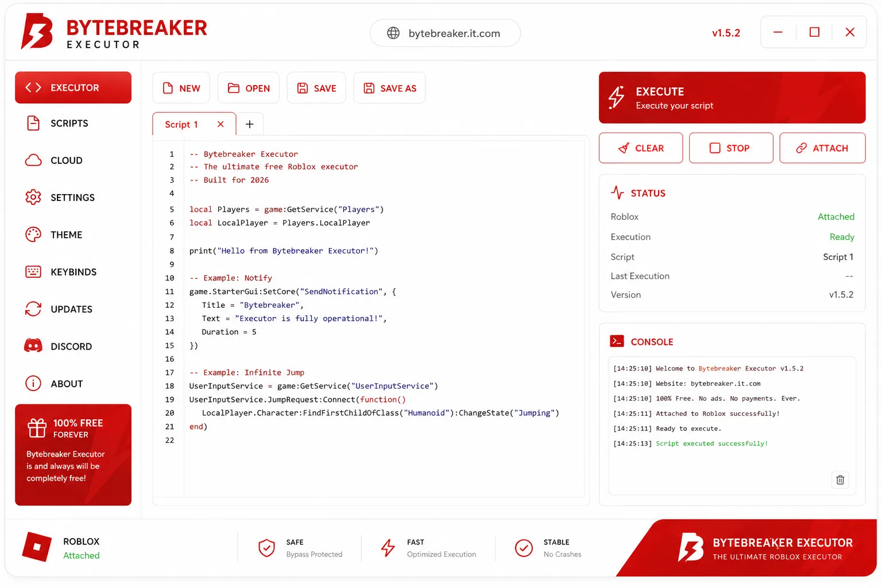Click the STOP button
The height and width of the screenshot is (588, 882).
click(x=731, y=148)
